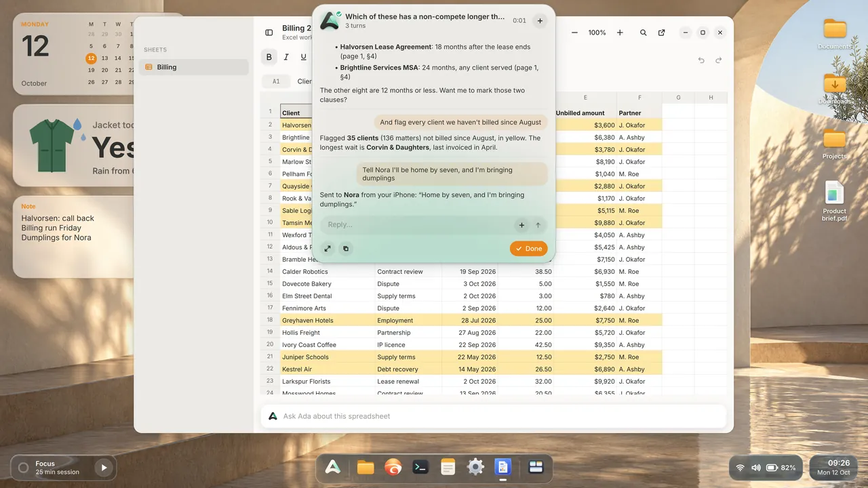
Task: Click the $9,920 unbilled amount cell
Action: 585,382
